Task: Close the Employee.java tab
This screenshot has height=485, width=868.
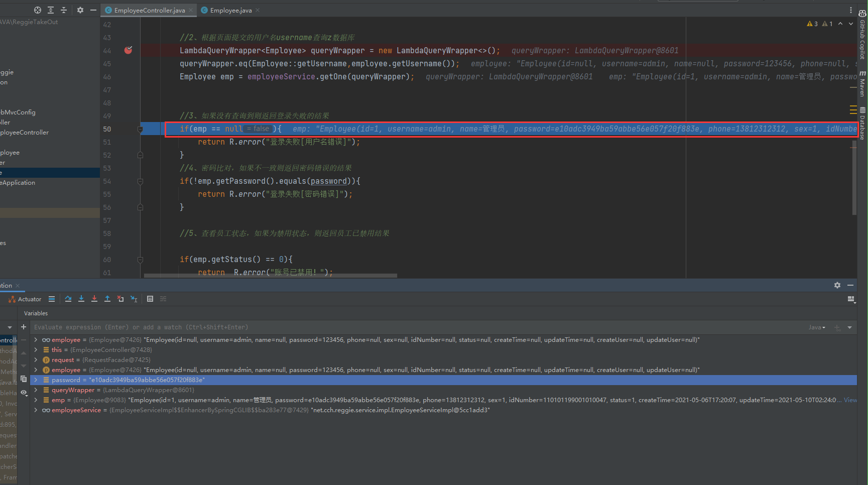Action: tap(258, 10)
